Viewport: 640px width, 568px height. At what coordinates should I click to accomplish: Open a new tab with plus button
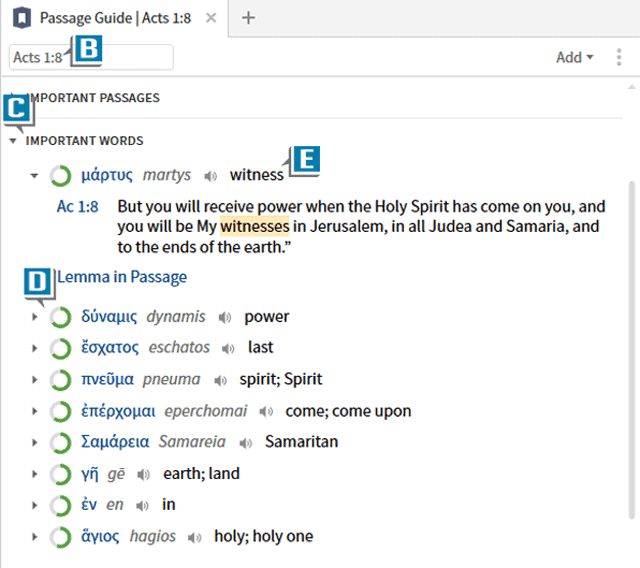(249, 18)
